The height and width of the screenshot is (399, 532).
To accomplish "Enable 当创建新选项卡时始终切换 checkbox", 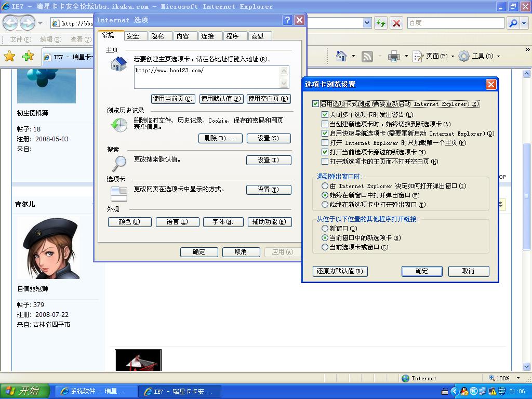I will tap(325, 124).
